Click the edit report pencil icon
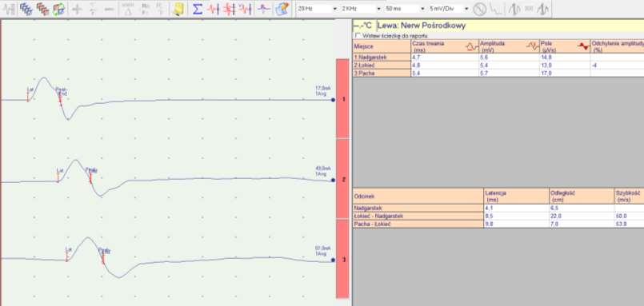This screenshot has width=644, height=306. (282, 9)
